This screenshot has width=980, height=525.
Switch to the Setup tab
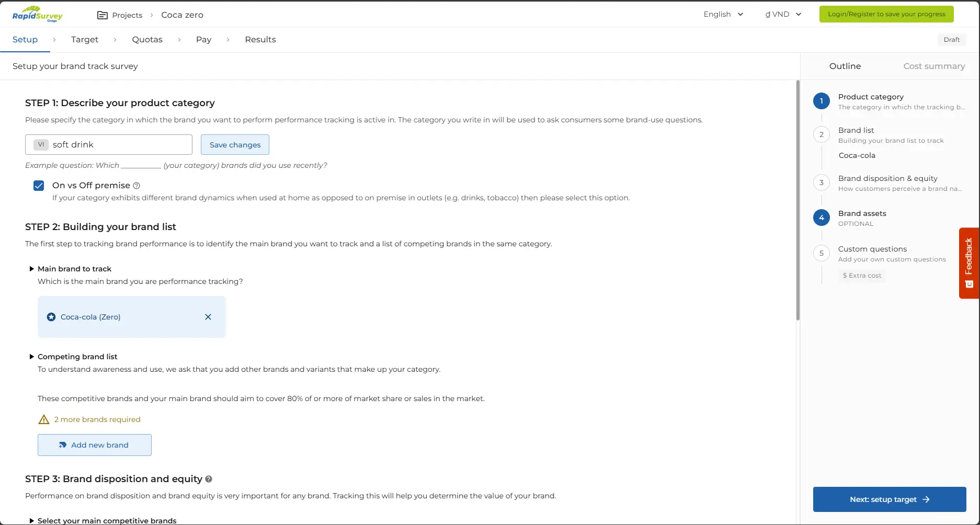(x=25, y=40)
